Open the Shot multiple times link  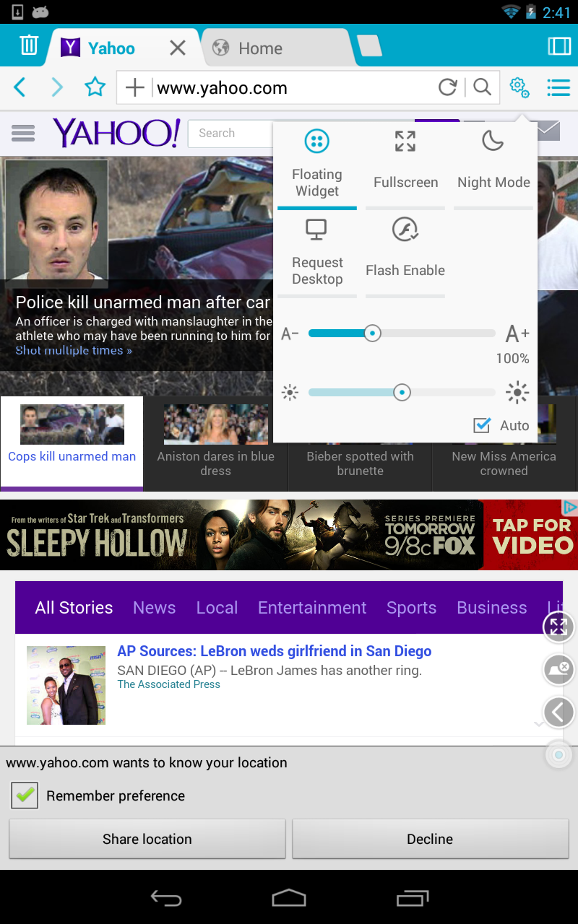coord(74,351)
